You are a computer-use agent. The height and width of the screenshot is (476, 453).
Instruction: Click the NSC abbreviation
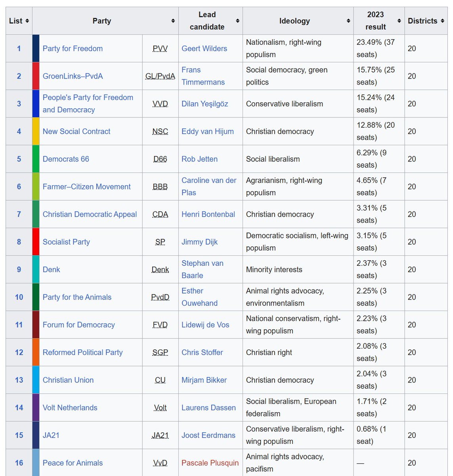coord(160,131)
